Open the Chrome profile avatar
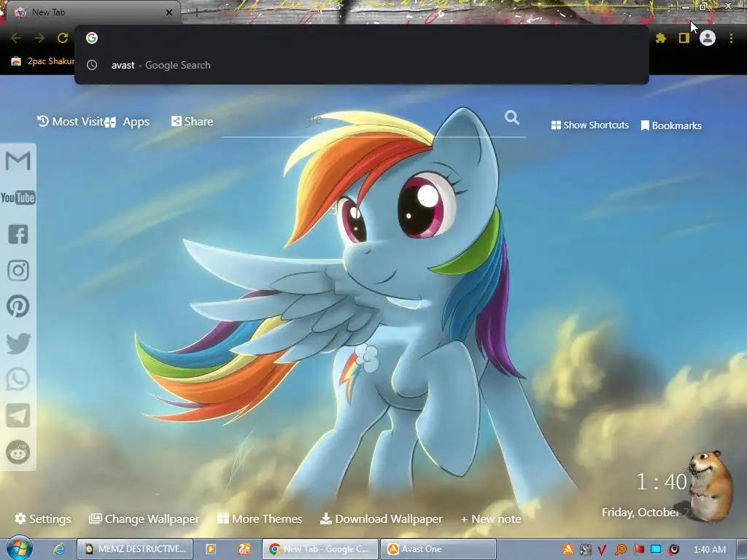The image size is (747, 560). click(x=708, y=38)
